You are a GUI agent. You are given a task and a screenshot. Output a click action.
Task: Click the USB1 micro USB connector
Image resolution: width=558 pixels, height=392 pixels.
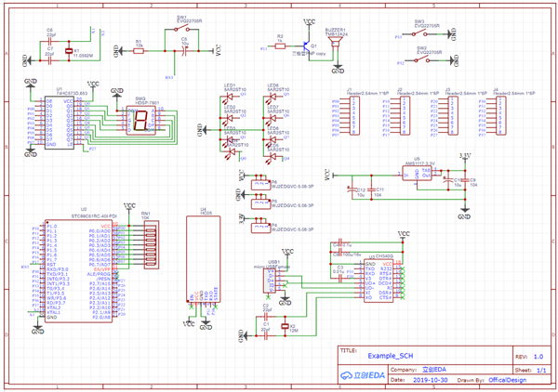pyautogui.click(x=273, y=279)
